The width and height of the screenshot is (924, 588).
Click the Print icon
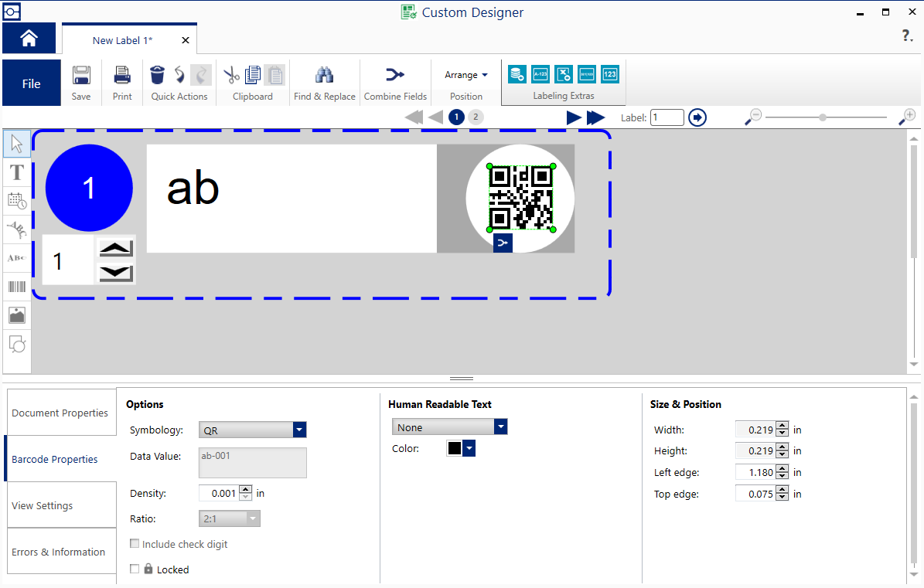(122, 76)
